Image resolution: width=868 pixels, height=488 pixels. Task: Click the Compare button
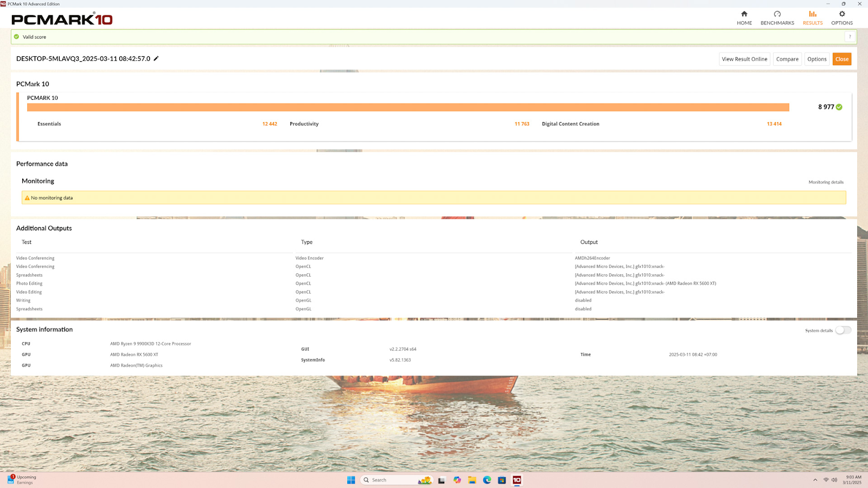787,59
